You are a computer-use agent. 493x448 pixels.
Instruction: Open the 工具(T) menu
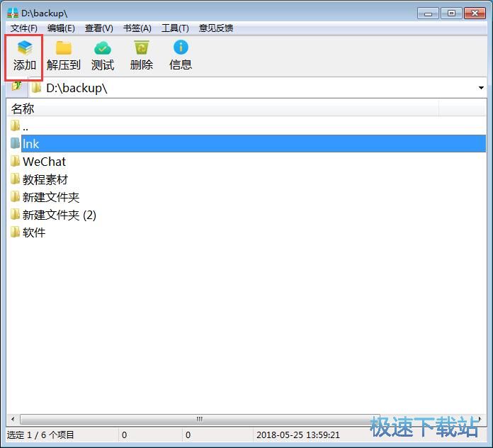tap(175, 28)
